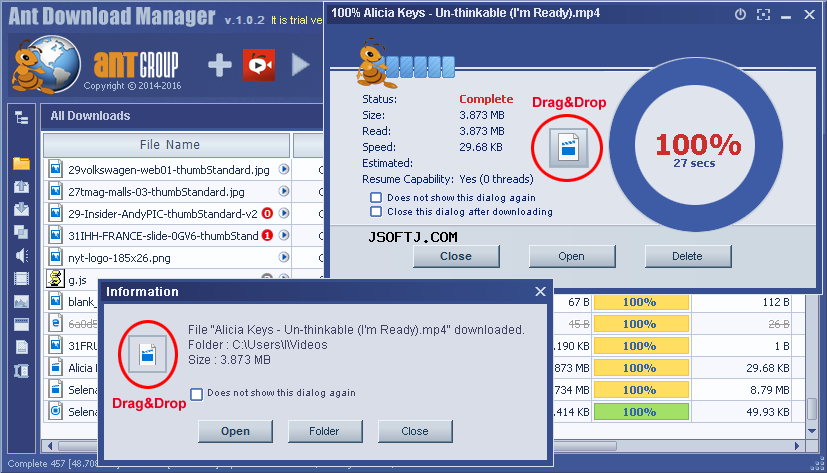
Task: Select the yellow folder All Downloads category
Action: coord(22,163)
